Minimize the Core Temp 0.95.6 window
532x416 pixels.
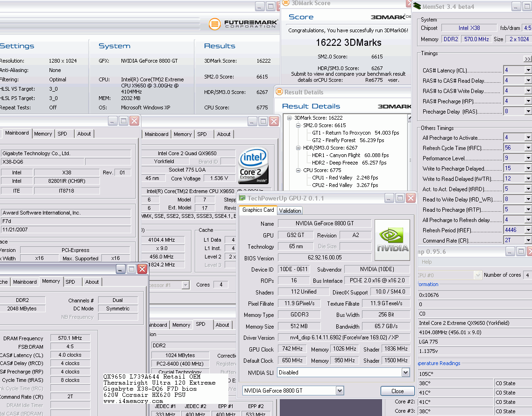(511, 251)
